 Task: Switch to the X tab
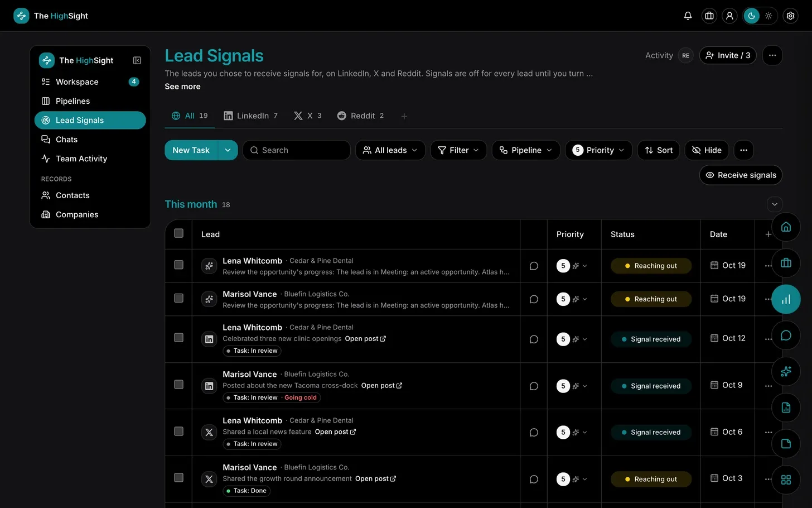[x=308, y=116]
